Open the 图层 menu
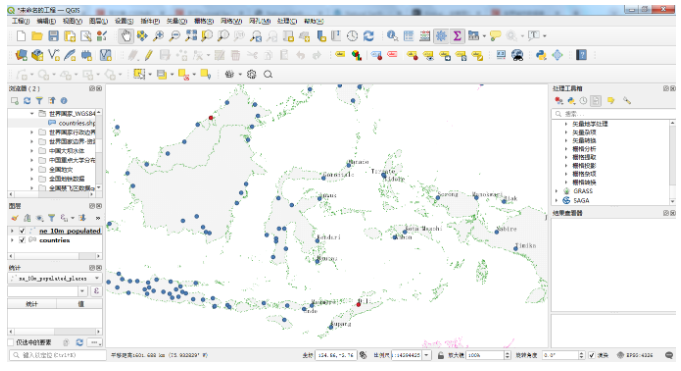Screen dimensions: 681x371 pyautogui.click(x=98, y=21)
